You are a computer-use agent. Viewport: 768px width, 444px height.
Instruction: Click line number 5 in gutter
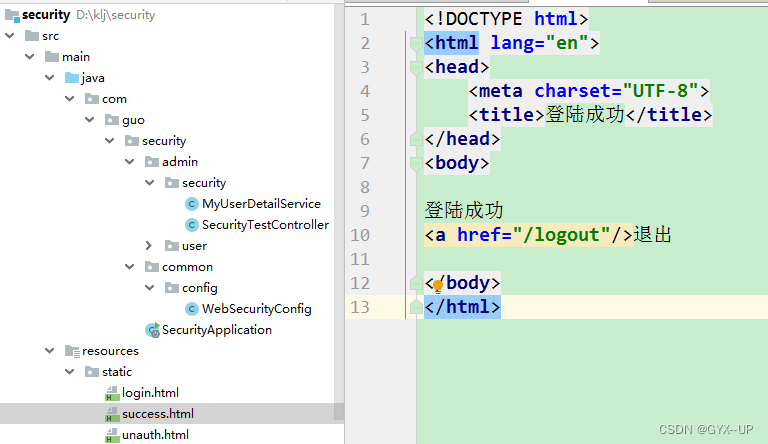click(365, 115)
